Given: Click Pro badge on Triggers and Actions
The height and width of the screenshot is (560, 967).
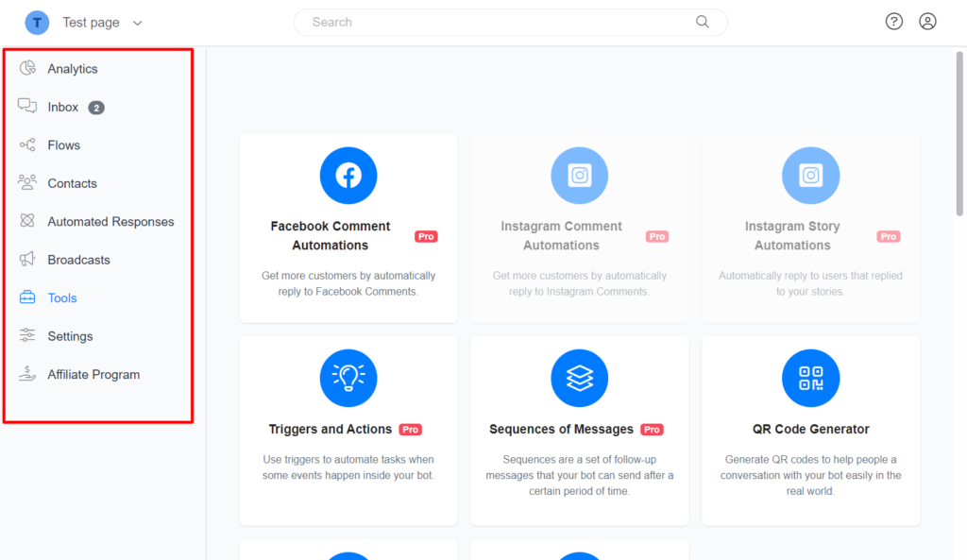Looking at the screenshot, I should (411, 430).
